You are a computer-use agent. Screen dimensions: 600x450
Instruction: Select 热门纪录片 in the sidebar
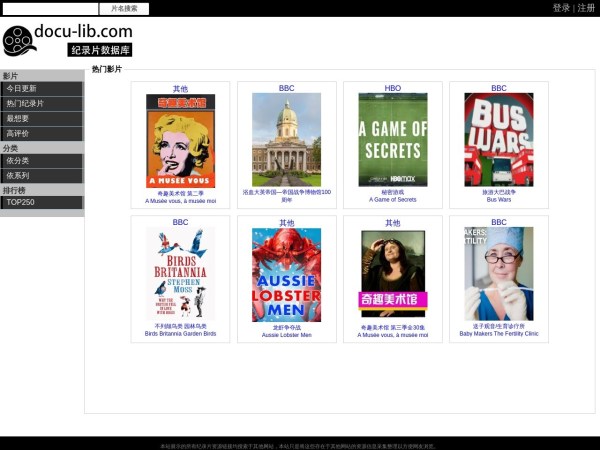42,103
